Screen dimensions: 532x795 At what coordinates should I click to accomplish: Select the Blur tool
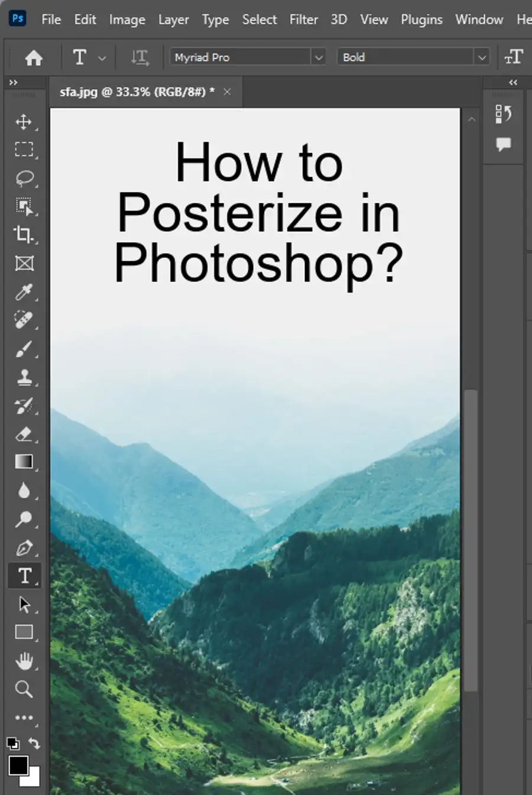click(24, 491)
